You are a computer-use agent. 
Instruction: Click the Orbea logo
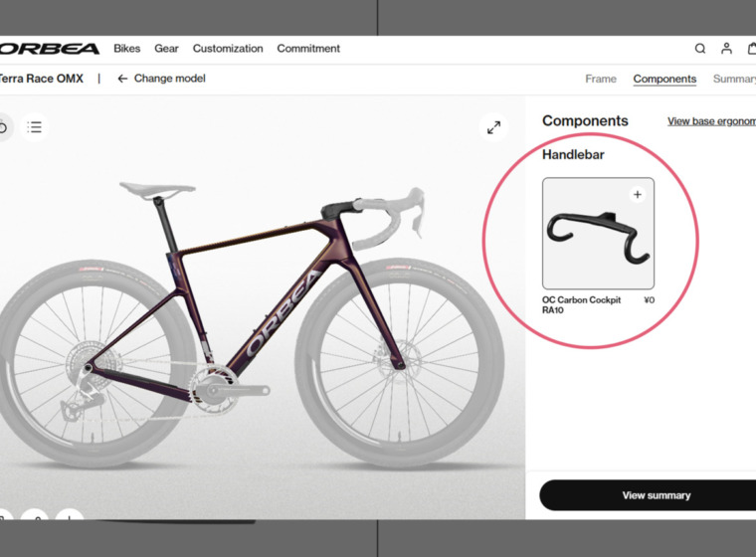(x=49, y=49)
